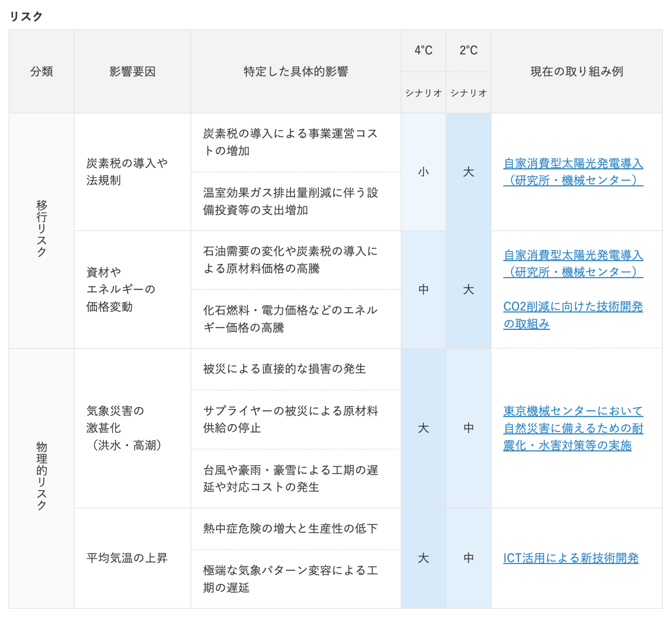Screen dimensions: 672x617
Task: Open the solar power link in energy price row
Action: [573, 264]
